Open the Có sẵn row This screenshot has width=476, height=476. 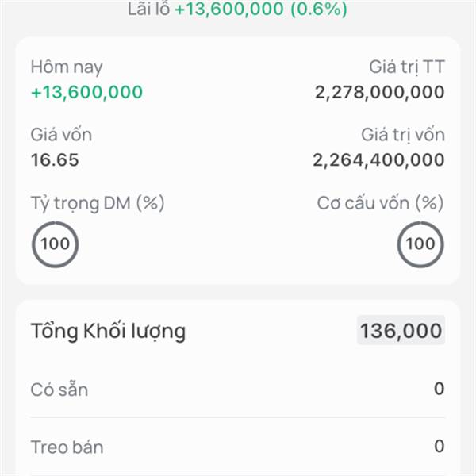[x=238, y=390]
